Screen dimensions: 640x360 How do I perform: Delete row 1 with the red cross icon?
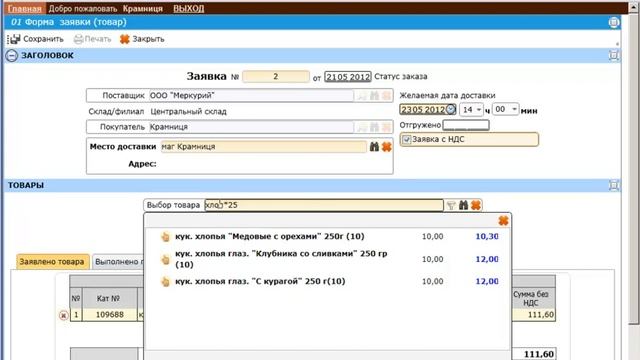click(x=63, y=315)
